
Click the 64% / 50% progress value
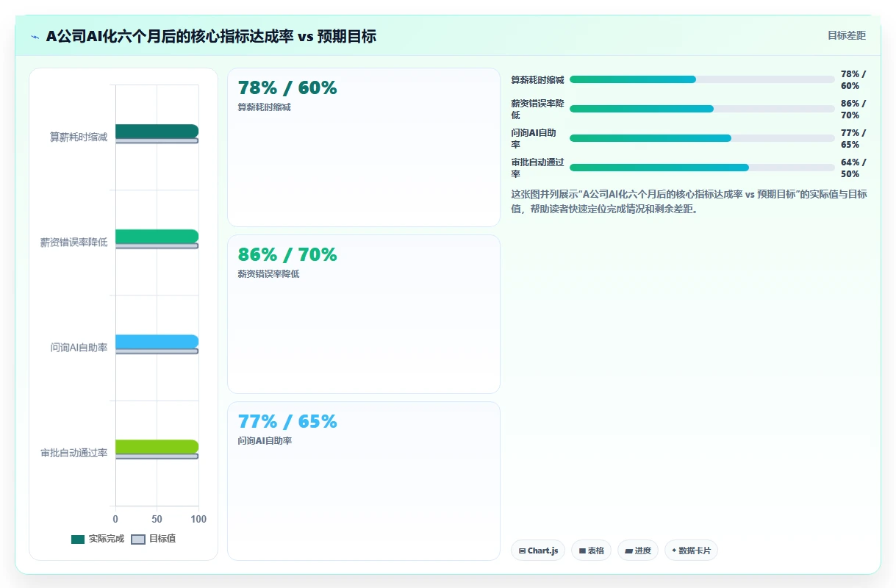tap(854, 168)
